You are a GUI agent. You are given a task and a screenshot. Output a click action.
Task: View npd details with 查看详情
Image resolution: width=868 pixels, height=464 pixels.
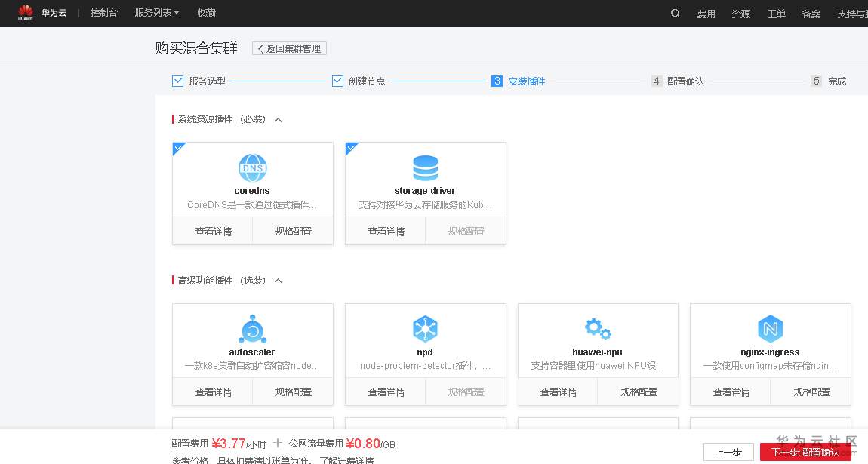click(x=386, y=392)
